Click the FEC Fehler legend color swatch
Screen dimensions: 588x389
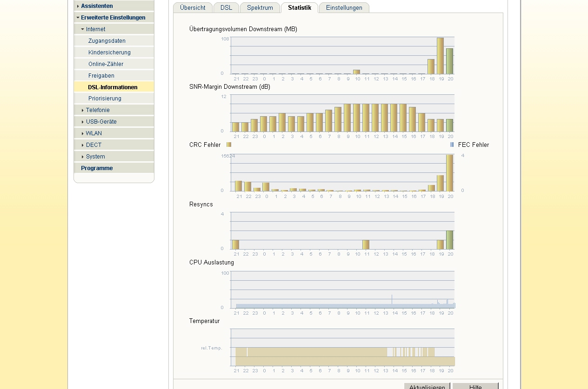click(x=452, y=145)
